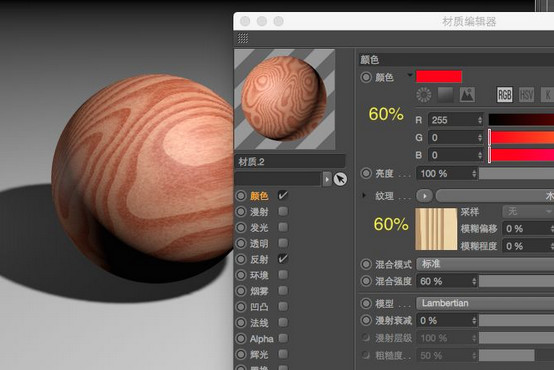Select the 环境 channel page
The image size is (554, 370).
click(259, 275)
